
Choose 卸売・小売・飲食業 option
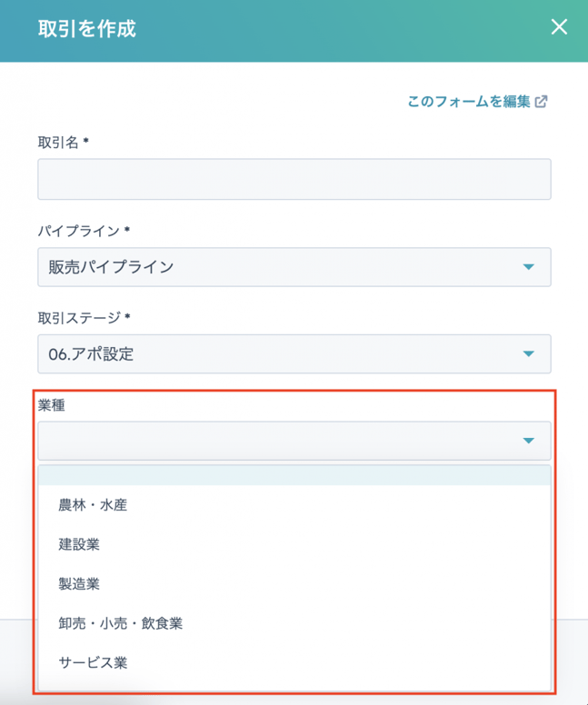point(120,623)
